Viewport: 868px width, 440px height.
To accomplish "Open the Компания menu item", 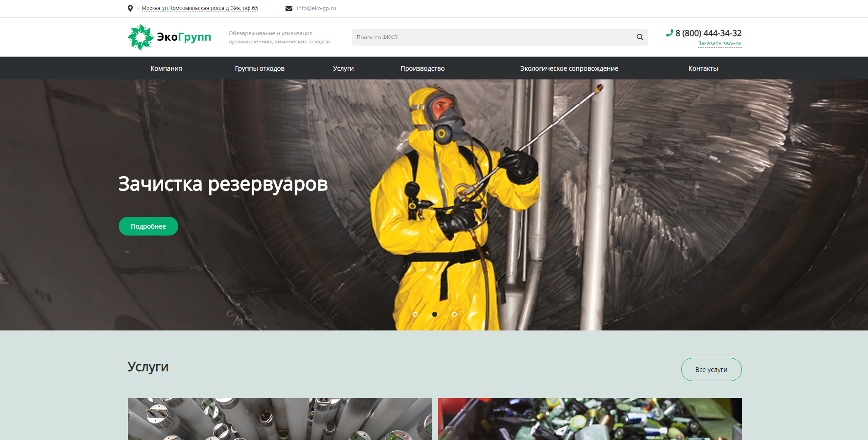I will [x=166, y=68].
